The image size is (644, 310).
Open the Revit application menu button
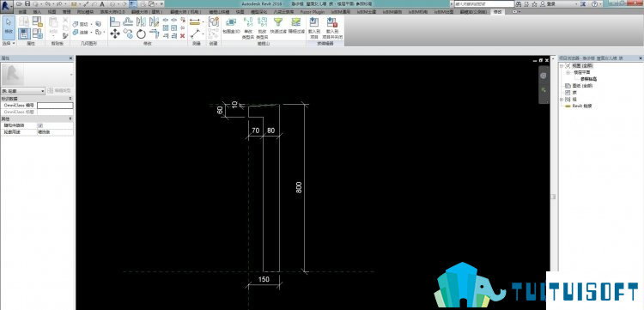tap(6, 6)
